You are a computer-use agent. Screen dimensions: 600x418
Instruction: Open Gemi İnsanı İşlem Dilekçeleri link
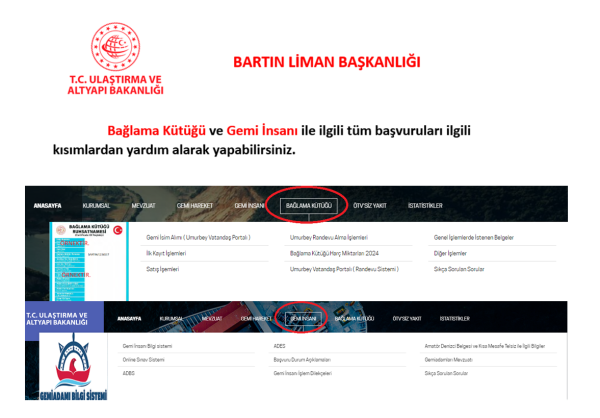point(303,373)
